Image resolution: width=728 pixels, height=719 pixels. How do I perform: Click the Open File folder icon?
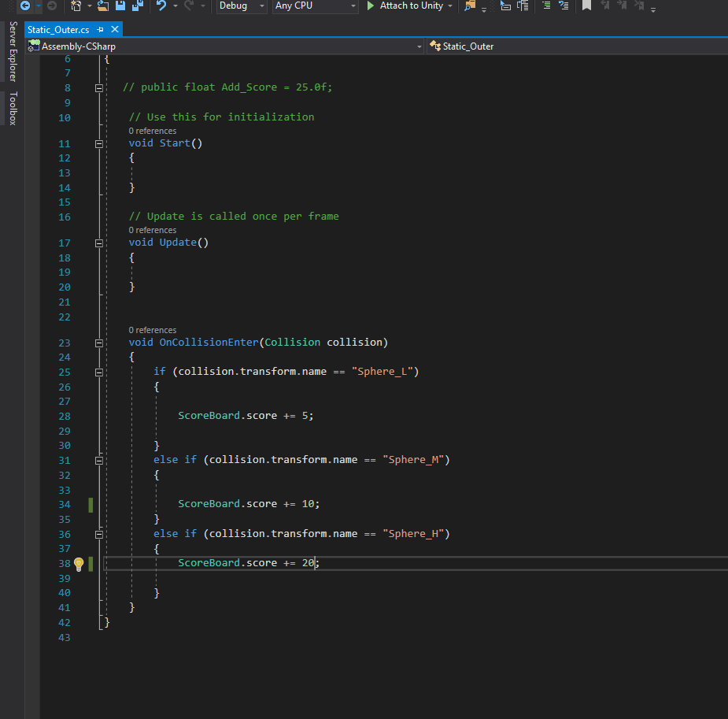102,6
